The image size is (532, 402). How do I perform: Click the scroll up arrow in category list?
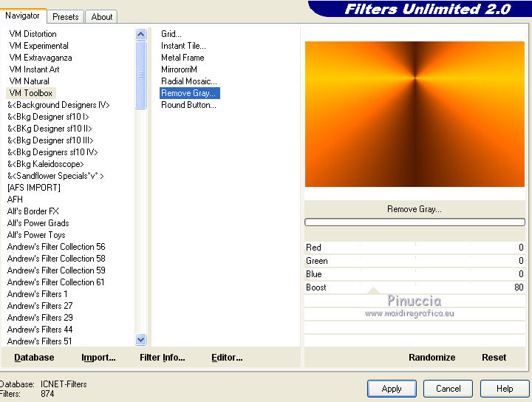click(141, 34)
